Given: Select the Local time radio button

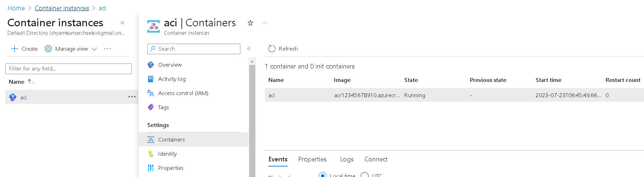Looking at the screenshot, I should 323,175.
